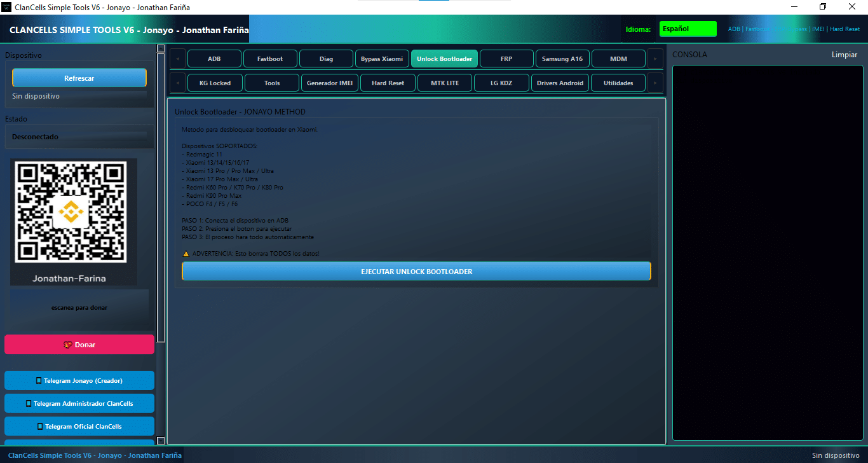
Task: Click second tab row left arrow
Action: (x=177, y=83)
